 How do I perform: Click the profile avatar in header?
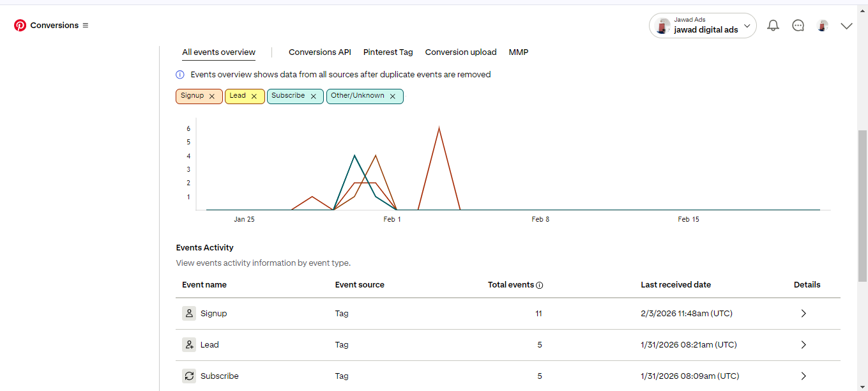823,26
